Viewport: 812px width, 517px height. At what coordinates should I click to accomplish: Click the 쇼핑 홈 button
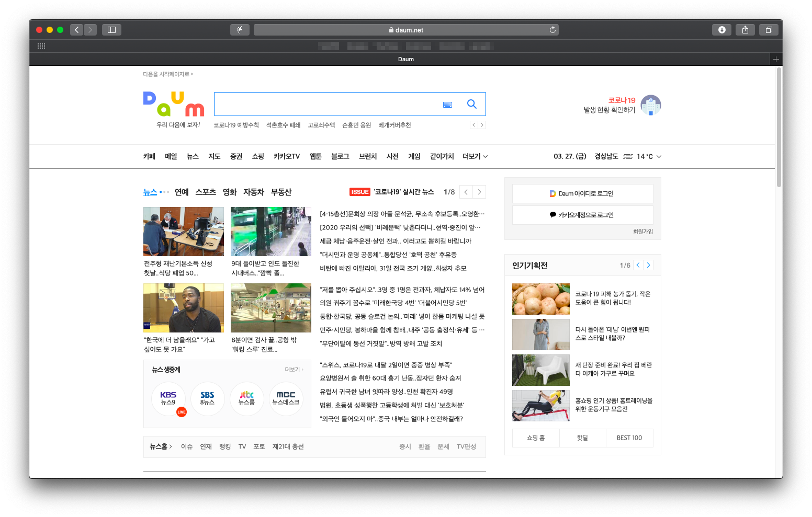[536, 438]
